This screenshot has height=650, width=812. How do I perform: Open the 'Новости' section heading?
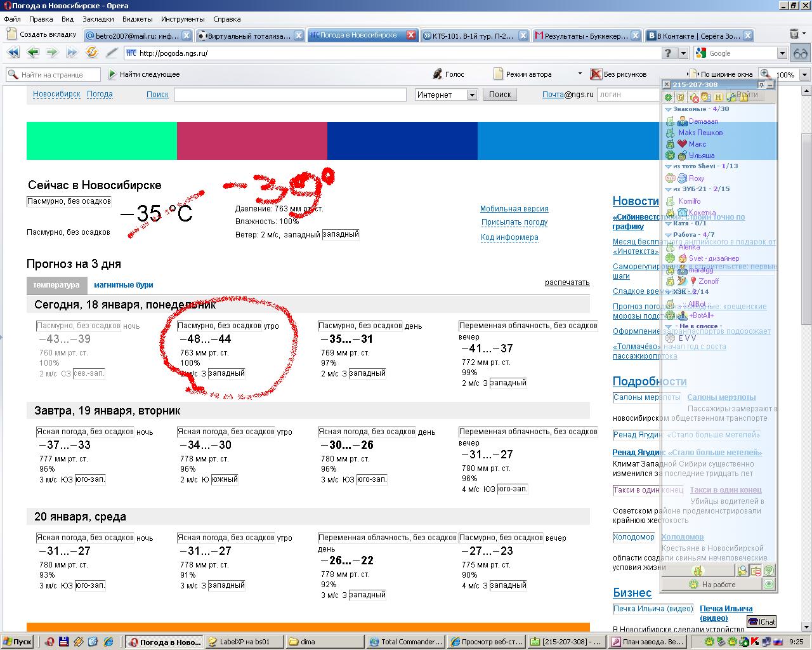coord(636,201)
